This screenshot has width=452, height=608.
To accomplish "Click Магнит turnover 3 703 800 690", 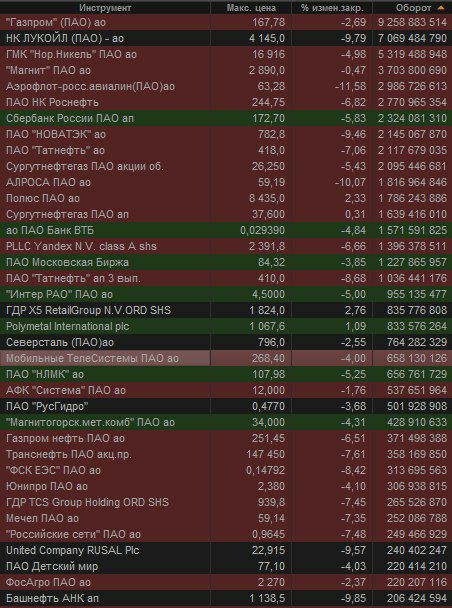I will (x=412, y=70).
